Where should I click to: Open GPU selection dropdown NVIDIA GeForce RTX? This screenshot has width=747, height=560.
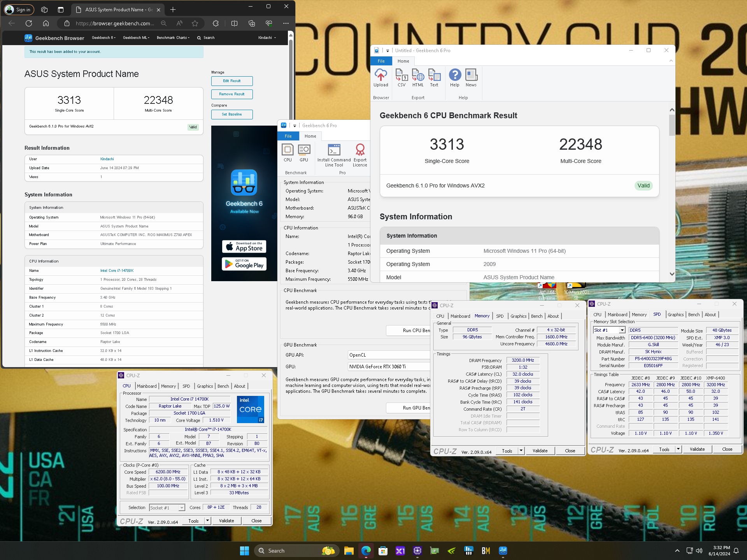(389, 367)
